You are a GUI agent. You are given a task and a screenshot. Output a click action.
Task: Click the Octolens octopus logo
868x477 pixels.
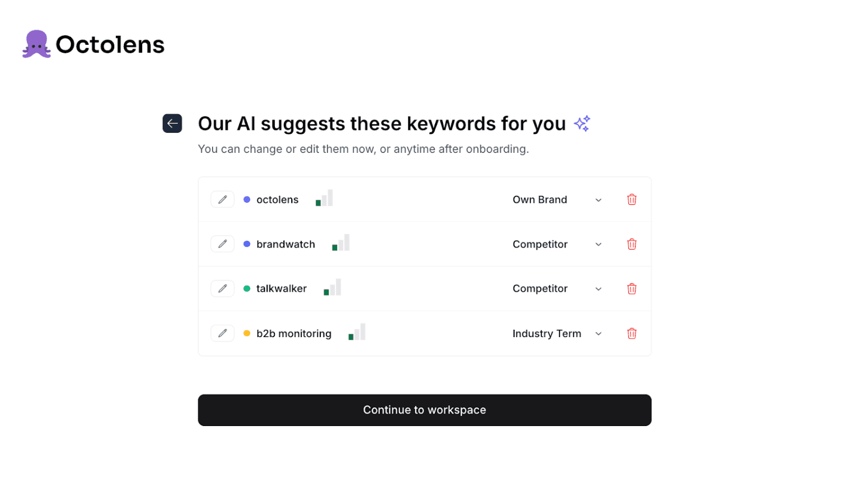[x=36, y=44]
